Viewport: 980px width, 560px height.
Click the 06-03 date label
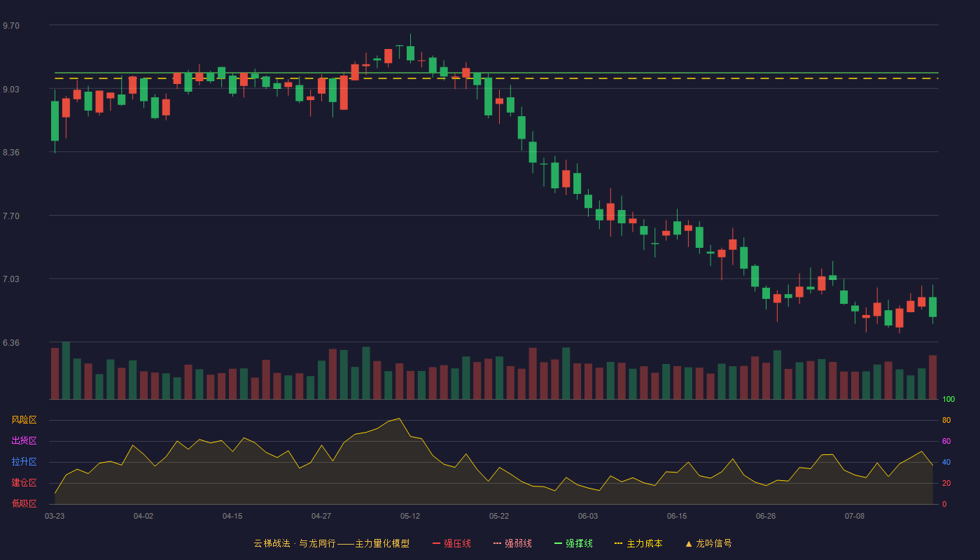(588, 516)
